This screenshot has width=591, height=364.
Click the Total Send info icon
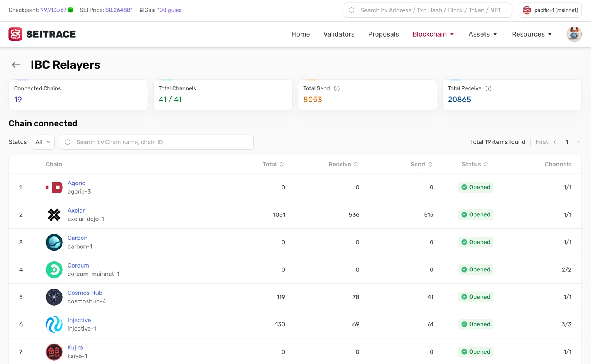tap(337, 88)
